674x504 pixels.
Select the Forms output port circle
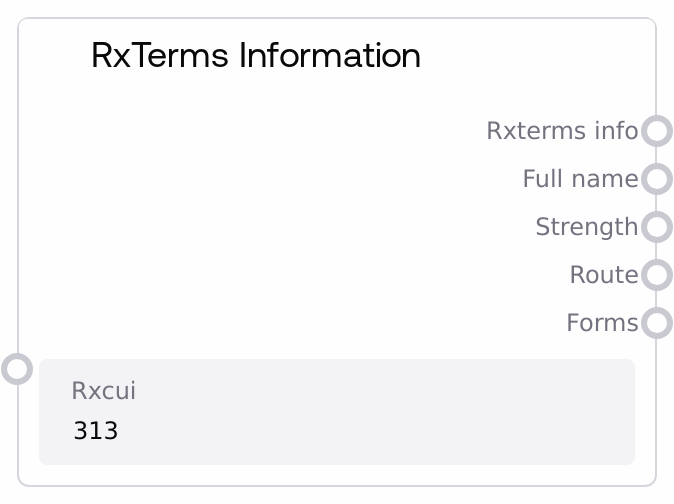[x=656, y=323]
